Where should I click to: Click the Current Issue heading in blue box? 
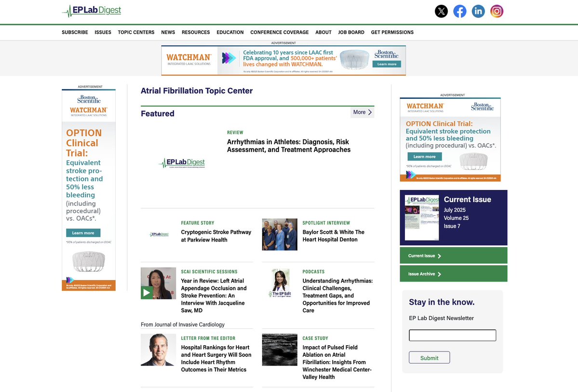click(x=468, y=200)
